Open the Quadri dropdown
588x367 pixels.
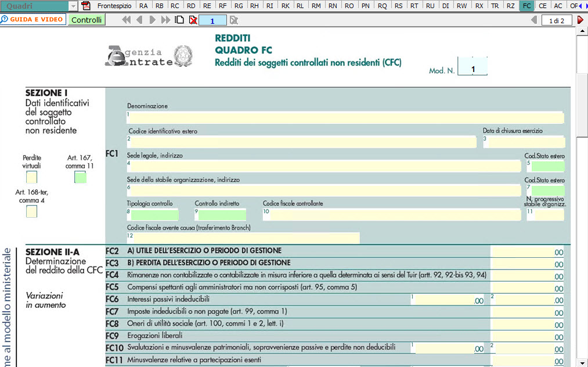74,6
